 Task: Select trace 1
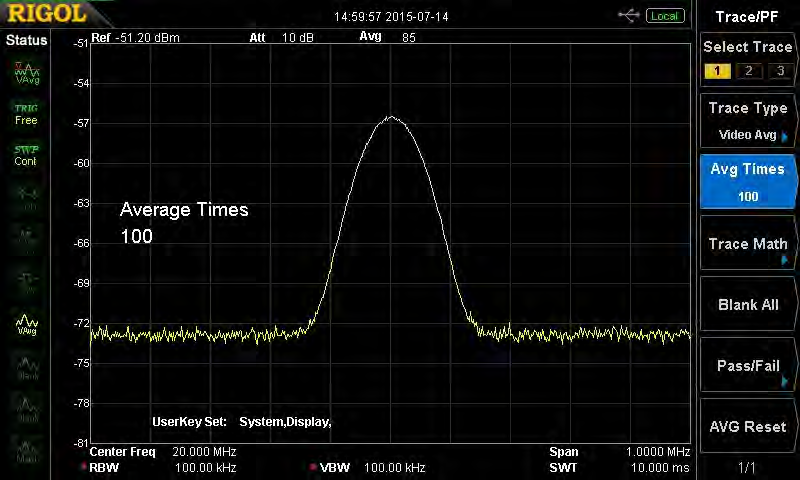(717, 71)
